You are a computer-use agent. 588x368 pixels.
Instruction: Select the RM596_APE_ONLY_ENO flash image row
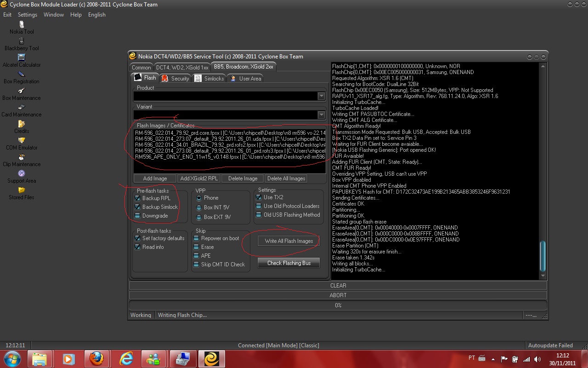(230, 157)
